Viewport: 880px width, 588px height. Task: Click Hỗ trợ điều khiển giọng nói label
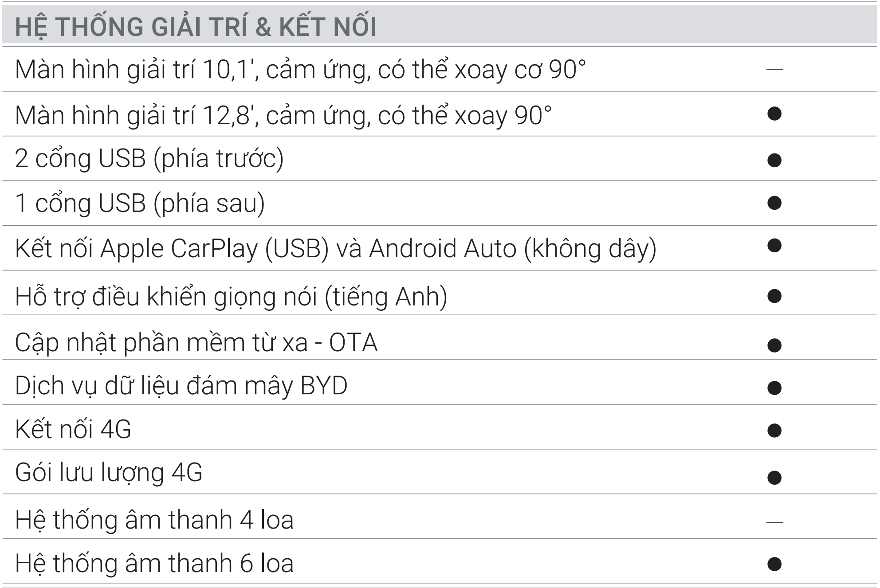click(x=231, y=296)
